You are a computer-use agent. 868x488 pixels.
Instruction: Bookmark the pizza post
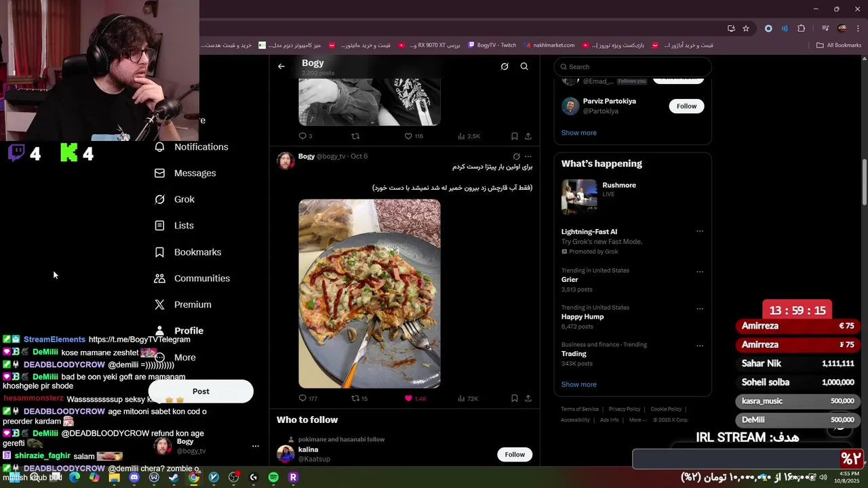tap(515, 399)
